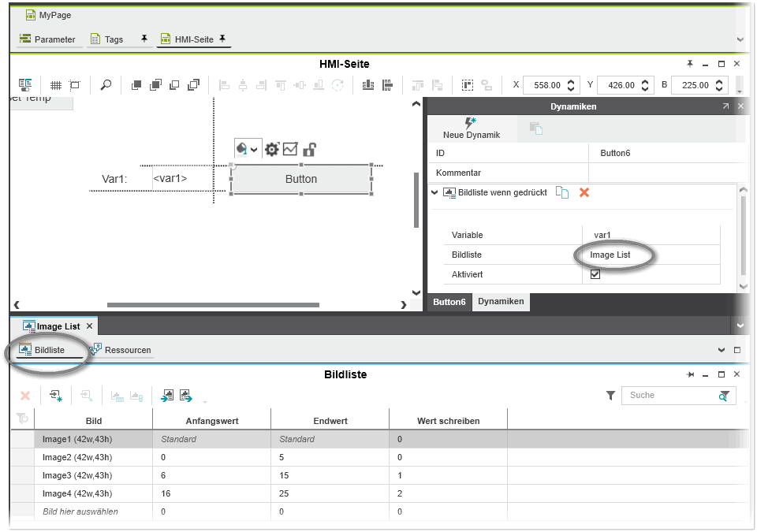Viewport: 757px width, 532px height.
Task: Click the lock icon above Button
Action: (310, 149)
